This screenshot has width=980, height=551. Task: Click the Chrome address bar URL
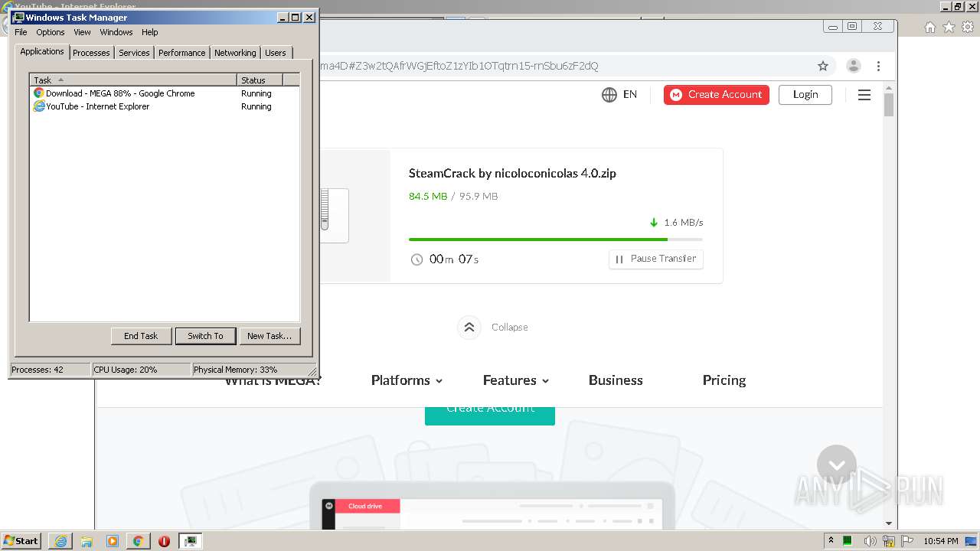coord(459,66)
